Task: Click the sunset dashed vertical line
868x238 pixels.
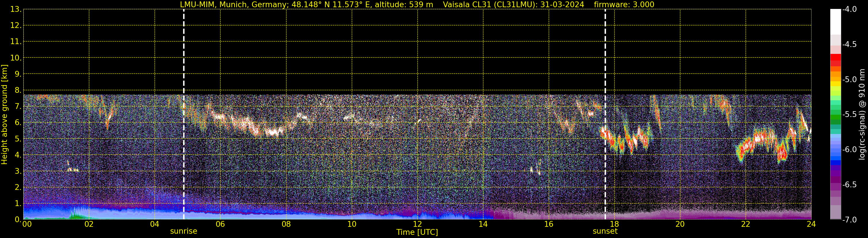Action: tap(605, 114)
